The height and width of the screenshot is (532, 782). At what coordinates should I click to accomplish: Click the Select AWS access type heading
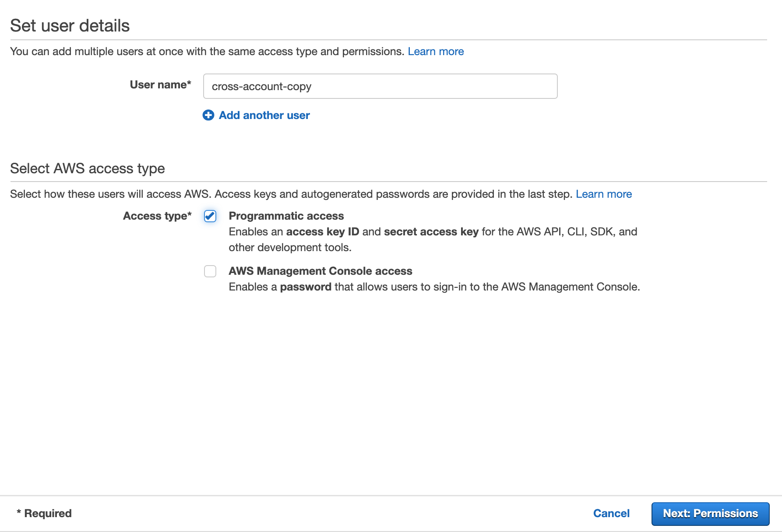point(88,168)
